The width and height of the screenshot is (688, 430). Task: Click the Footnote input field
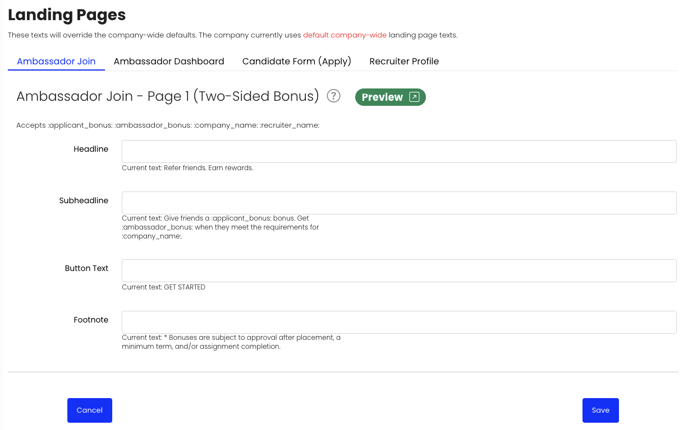pos(399,322)
